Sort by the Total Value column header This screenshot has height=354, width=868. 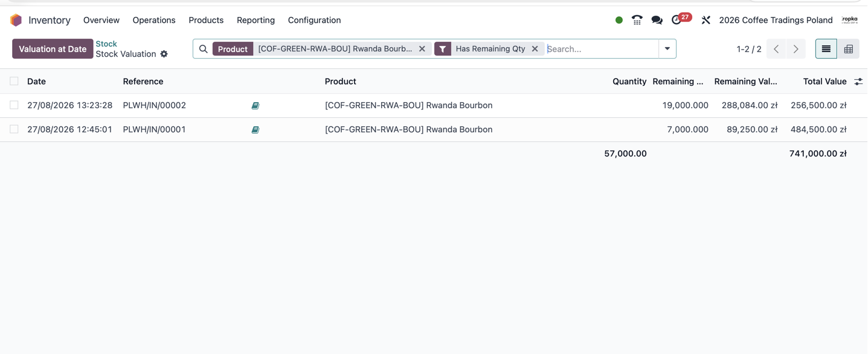click(x=825, y=82)
